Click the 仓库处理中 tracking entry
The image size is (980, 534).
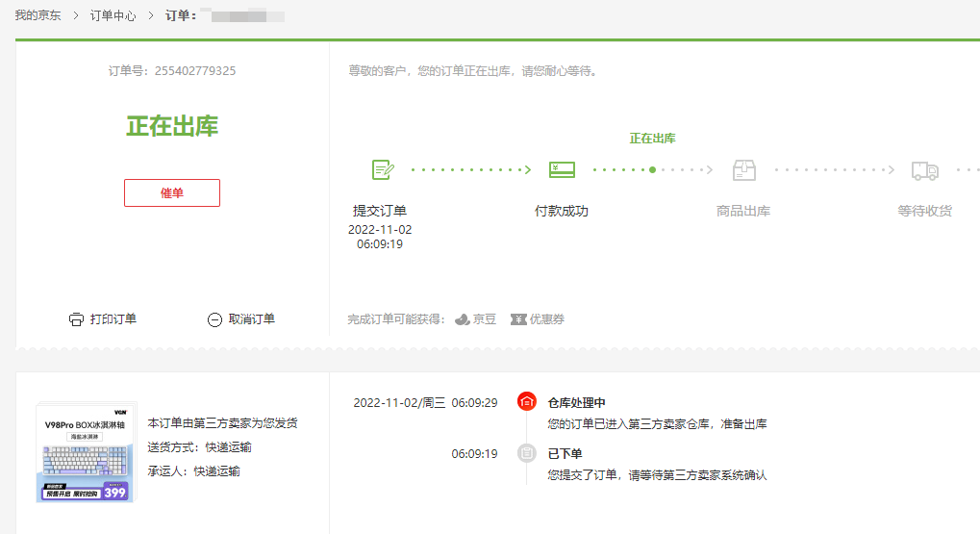[x=577, y=402]
